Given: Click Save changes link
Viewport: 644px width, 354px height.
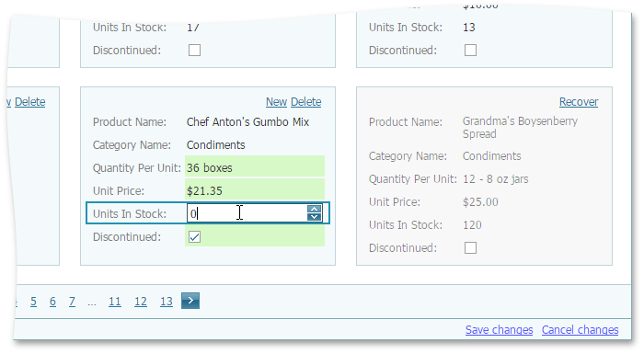Looking at the screenshot, I should 499,330.
